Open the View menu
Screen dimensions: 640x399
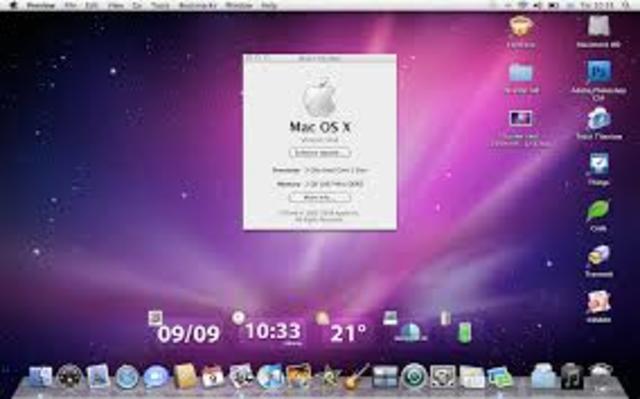click(x=116, y=6)
